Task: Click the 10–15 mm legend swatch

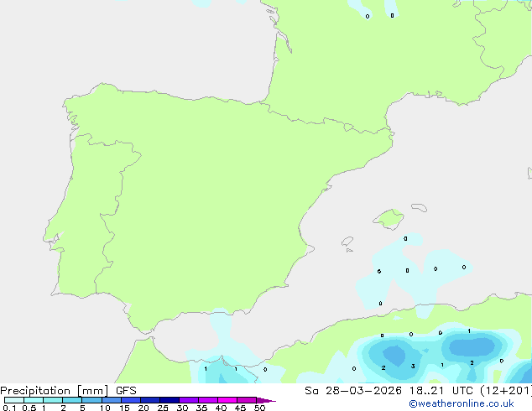Action: [111, 400]
